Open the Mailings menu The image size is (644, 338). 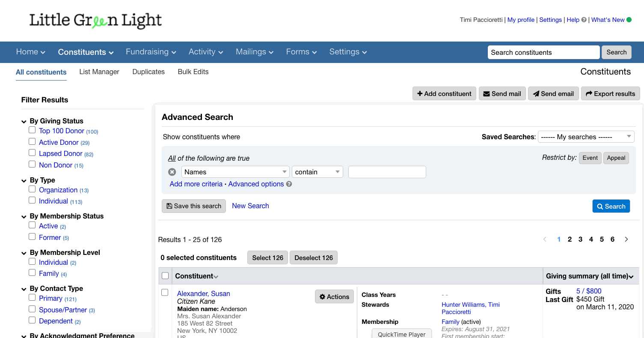(255, 52)
